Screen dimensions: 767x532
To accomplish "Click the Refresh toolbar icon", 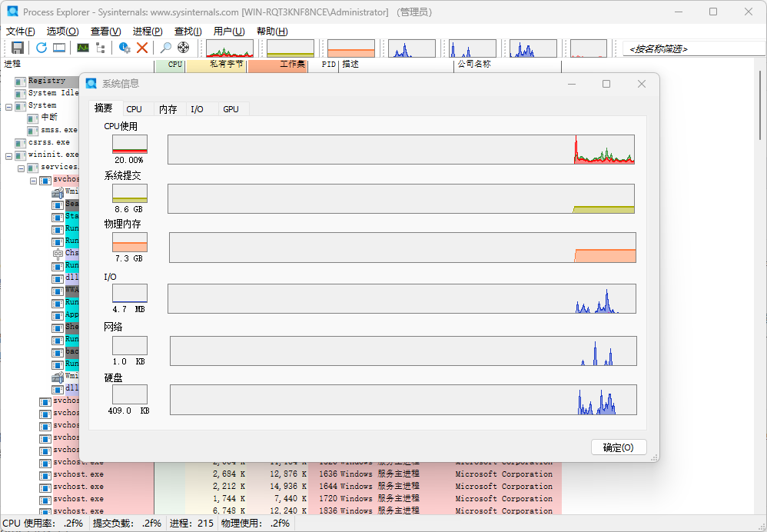I will click(42, 48).
